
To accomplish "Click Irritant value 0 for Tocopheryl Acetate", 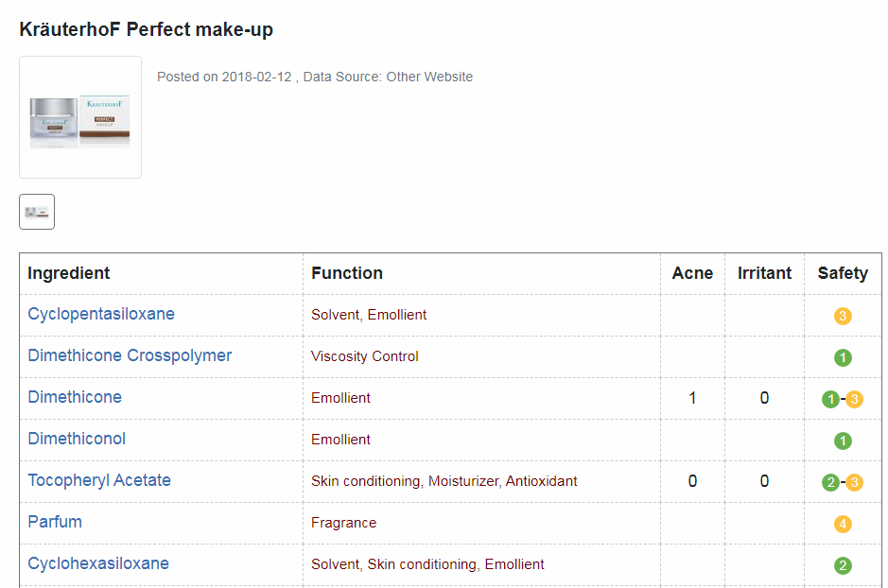I will coord(764,481).
